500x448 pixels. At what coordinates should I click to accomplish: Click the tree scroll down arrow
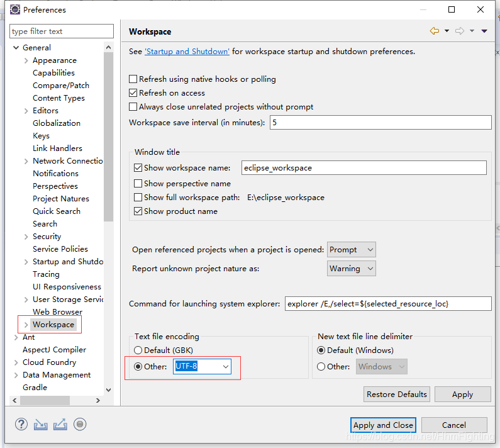(x=108, y=390)
